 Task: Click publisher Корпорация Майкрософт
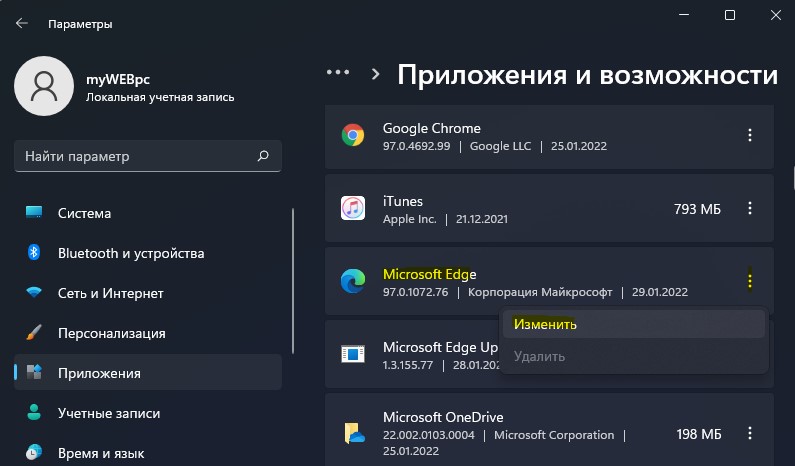pyautogui.click(x=540, y=292)
